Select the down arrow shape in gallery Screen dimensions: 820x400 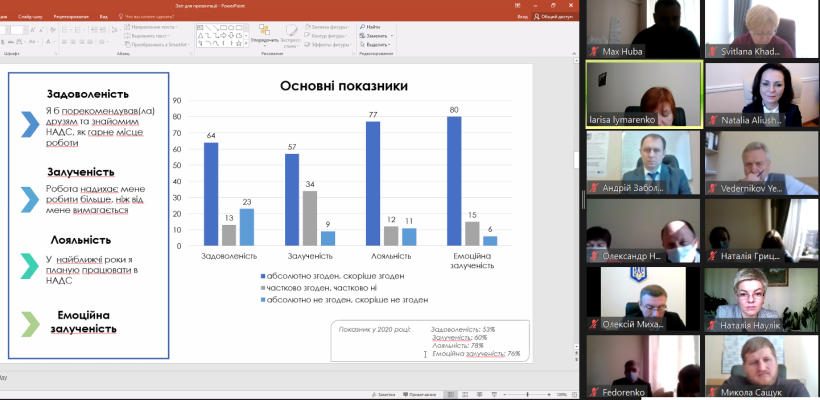click(231, 36)
